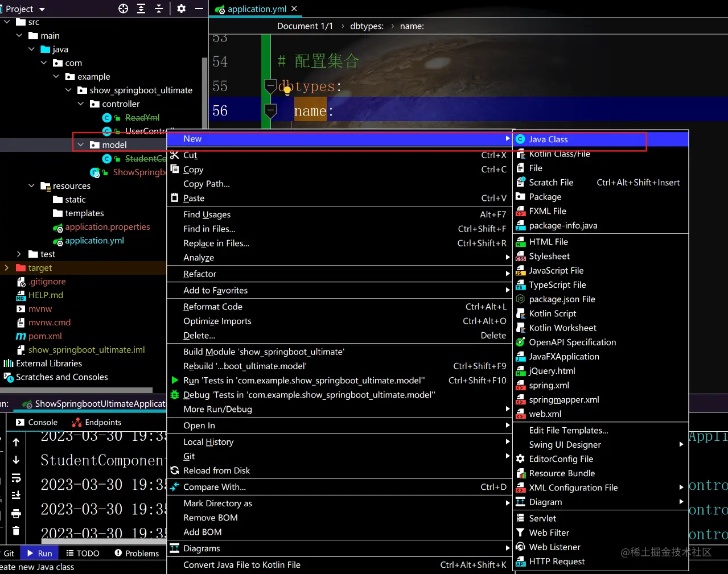Screen dimensions: 728x574
Task: Click the dbtypes breadcrumb
Action: (367, 26)
